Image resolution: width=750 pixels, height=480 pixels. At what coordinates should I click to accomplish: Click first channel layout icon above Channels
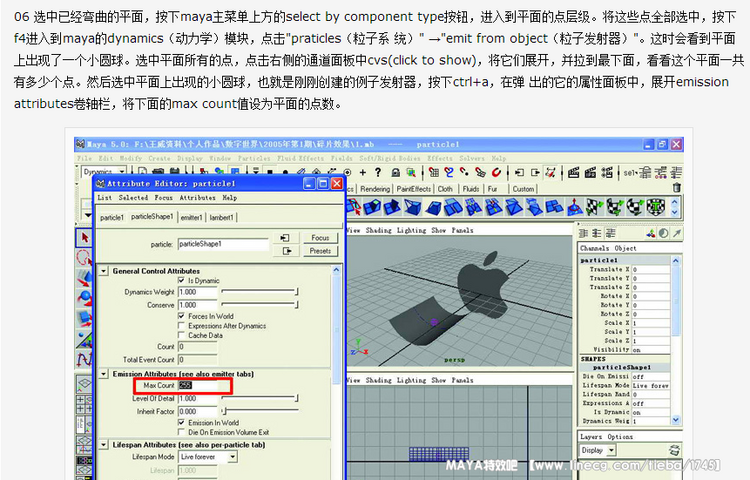click(583, 233)
